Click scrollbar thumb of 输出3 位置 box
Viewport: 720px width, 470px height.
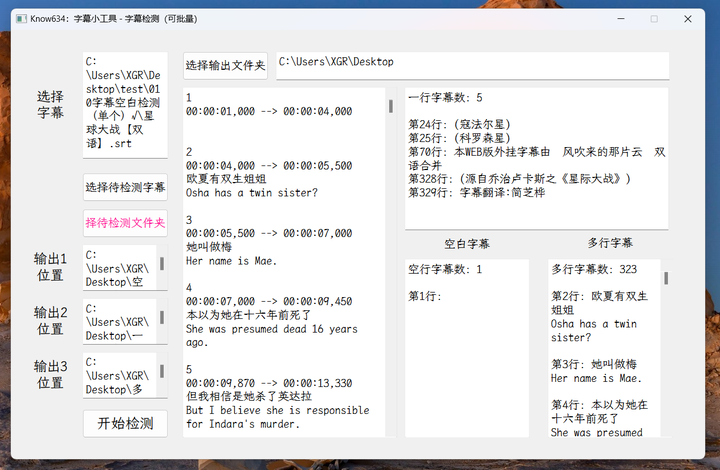click(162, 371)
